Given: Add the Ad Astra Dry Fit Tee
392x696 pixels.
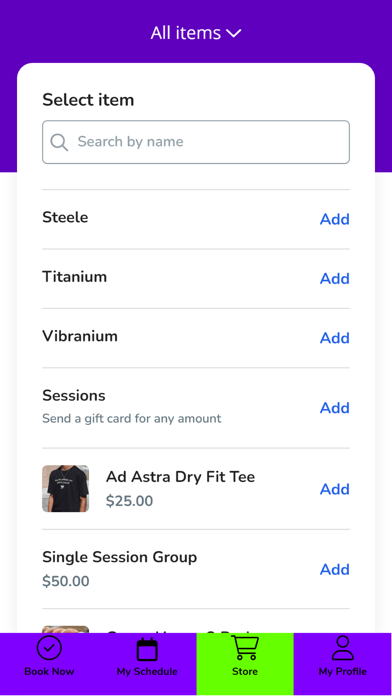Looking at the screenshot, I should click(x=335, y=489).
